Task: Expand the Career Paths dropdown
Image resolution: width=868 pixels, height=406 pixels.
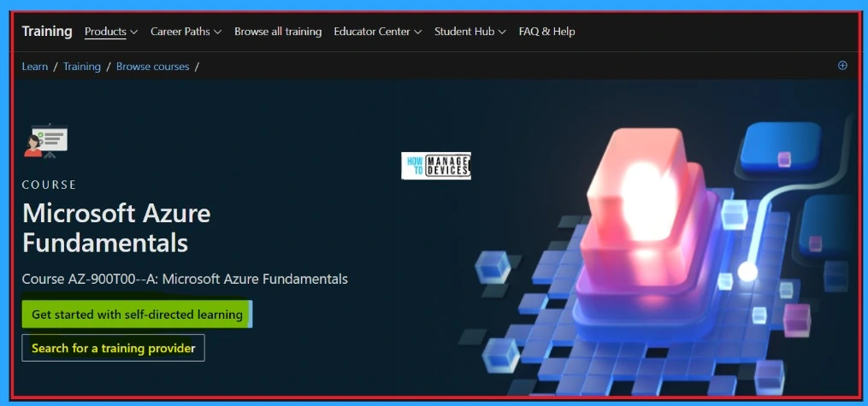Action: [186, 32]
